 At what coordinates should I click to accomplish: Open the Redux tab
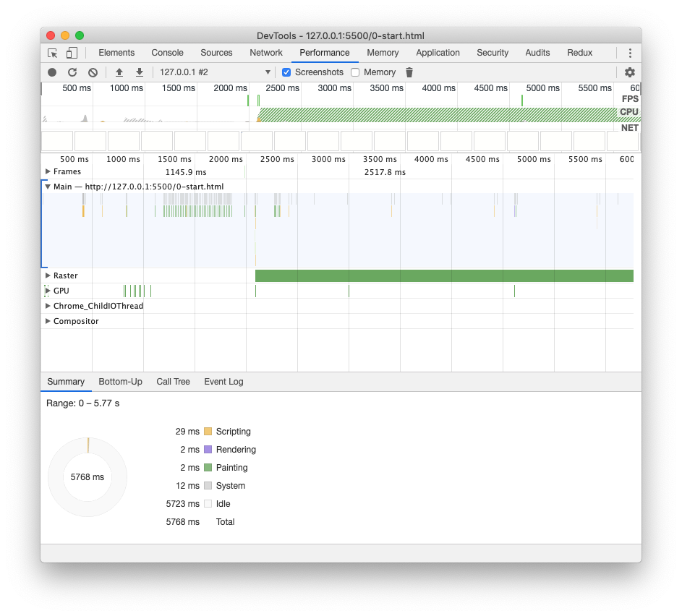coord(580,53)
